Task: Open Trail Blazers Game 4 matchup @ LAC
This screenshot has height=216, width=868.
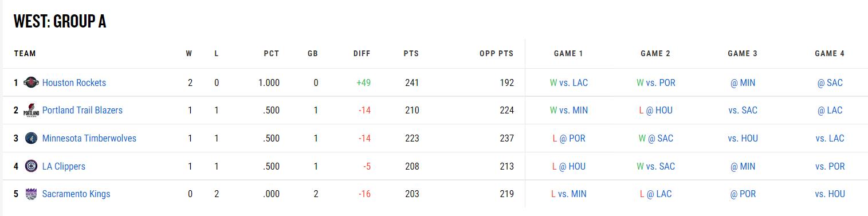Action: point(830,110)
